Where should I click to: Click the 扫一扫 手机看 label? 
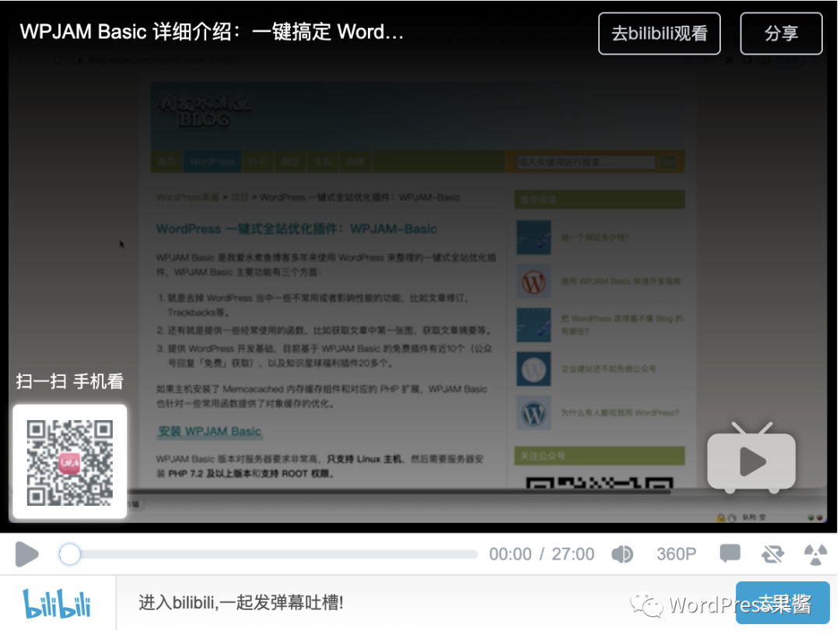click(70, 381)
